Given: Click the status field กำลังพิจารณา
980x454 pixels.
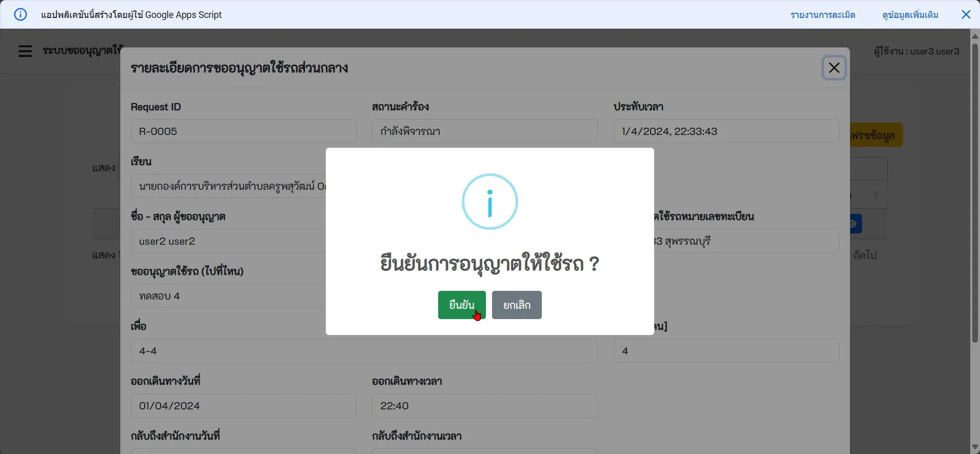Looking at the screenshot, I should [485, 131].
